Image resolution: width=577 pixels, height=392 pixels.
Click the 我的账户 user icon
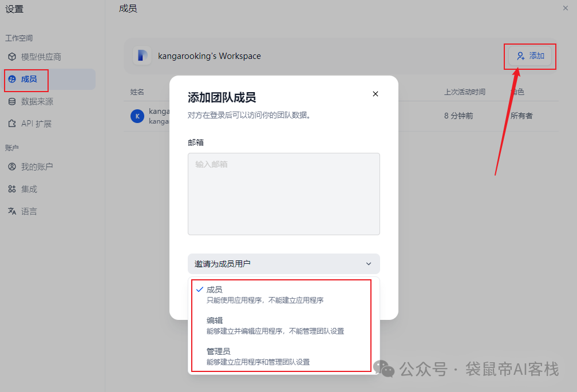(12, 167)
